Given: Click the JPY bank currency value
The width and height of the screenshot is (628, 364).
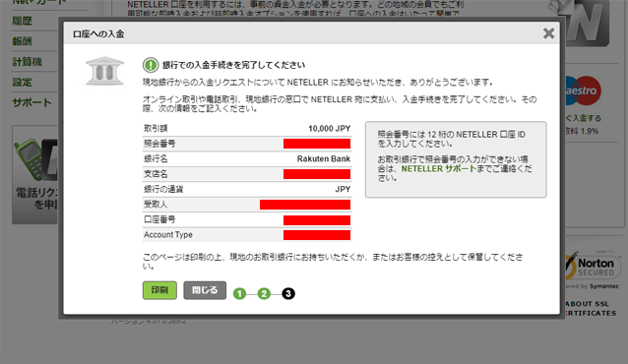Looking at the screenshot, I should (343, 190).
